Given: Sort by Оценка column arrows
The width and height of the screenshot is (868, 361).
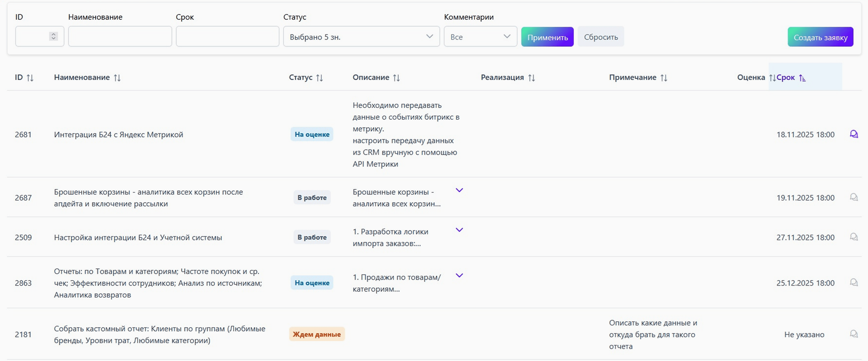Looking at the screenshot, I should (772, 78).
